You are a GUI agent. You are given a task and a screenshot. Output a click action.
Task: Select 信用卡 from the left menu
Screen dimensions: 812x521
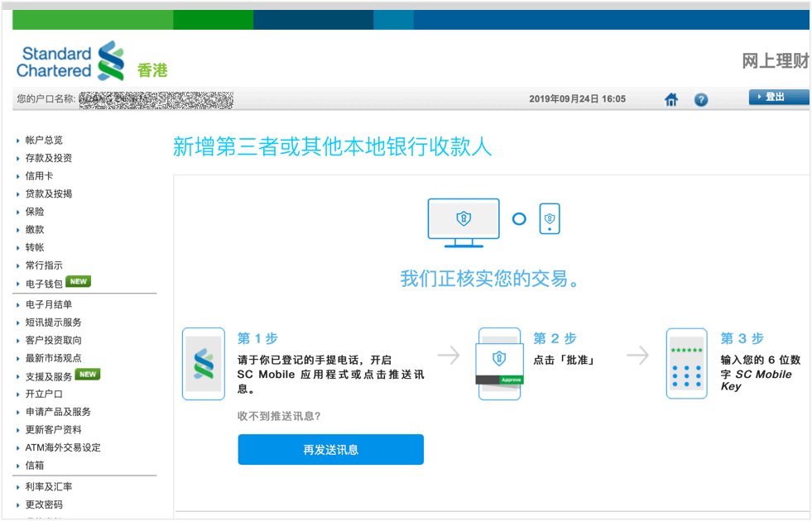click(x=40, y=176)
